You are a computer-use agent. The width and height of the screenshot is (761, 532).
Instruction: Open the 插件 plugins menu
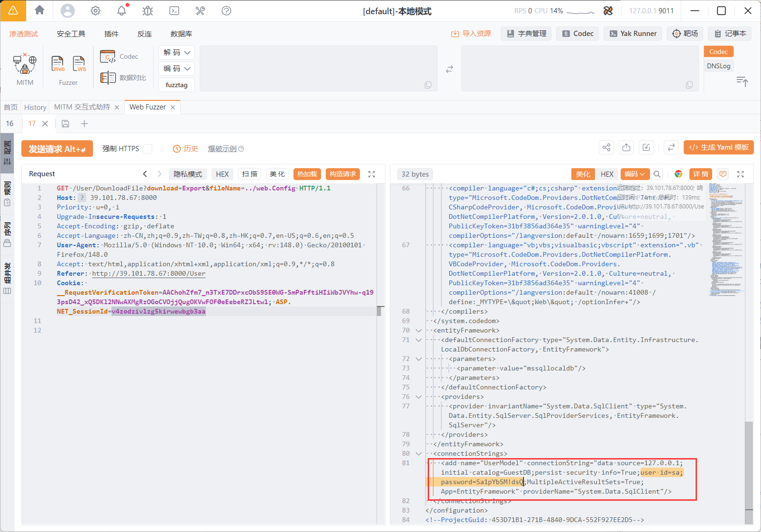pos(111,34)
